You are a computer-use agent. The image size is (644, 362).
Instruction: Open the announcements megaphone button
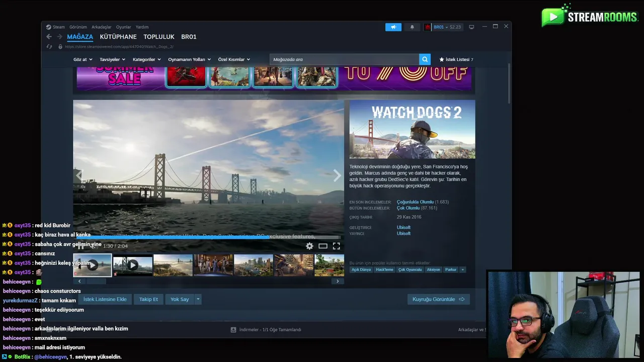click(x=393, y=27)
